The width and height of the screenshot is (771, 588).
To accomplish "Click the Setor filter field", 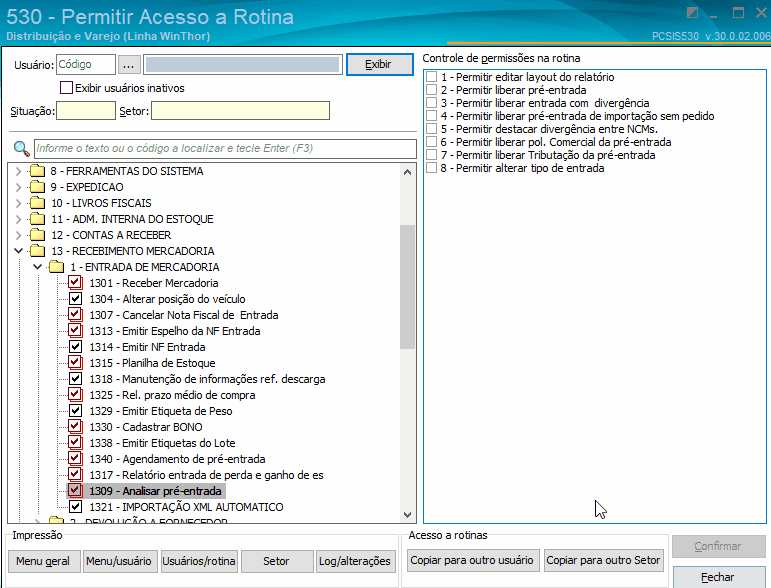I will (240, 111).
